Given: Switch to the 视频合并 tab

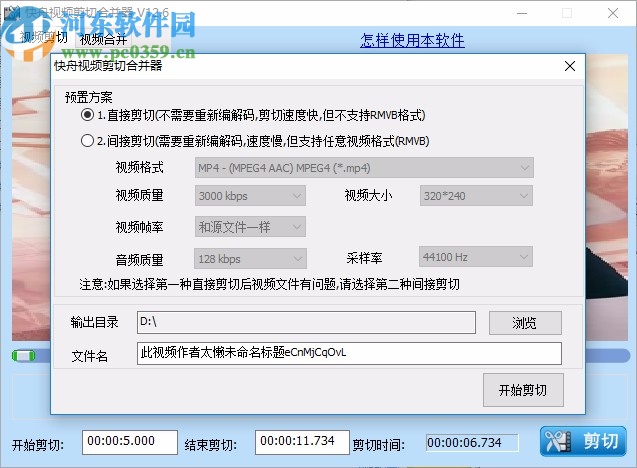Looking at the screenshot, I should click(x=104, y=39).
